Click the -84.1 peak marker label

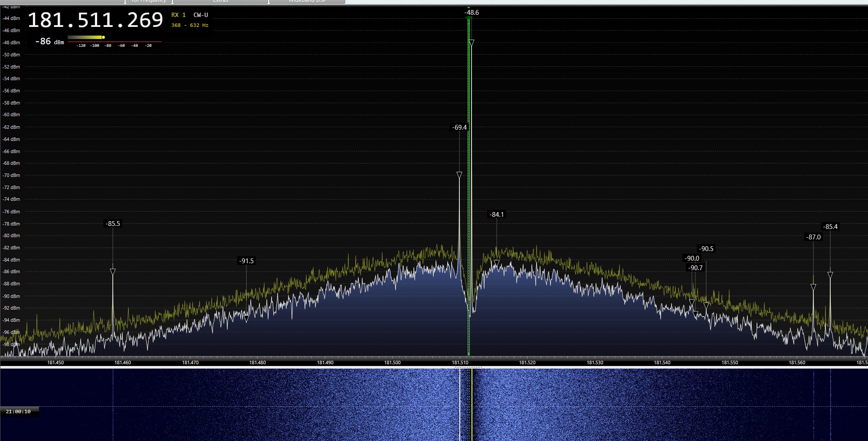(497, 215)
